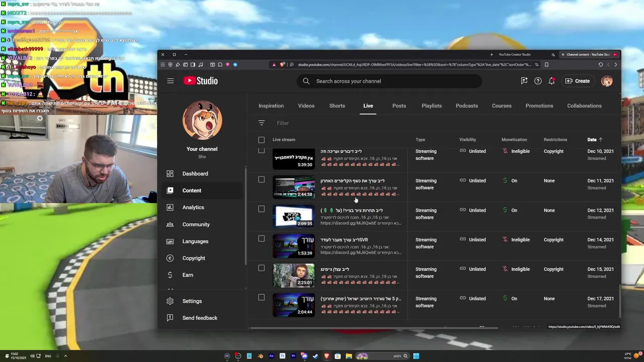644x362 pixels.
Task: Open the 5:39:30 stream thumbnail
Action: (x=294, y=159)
